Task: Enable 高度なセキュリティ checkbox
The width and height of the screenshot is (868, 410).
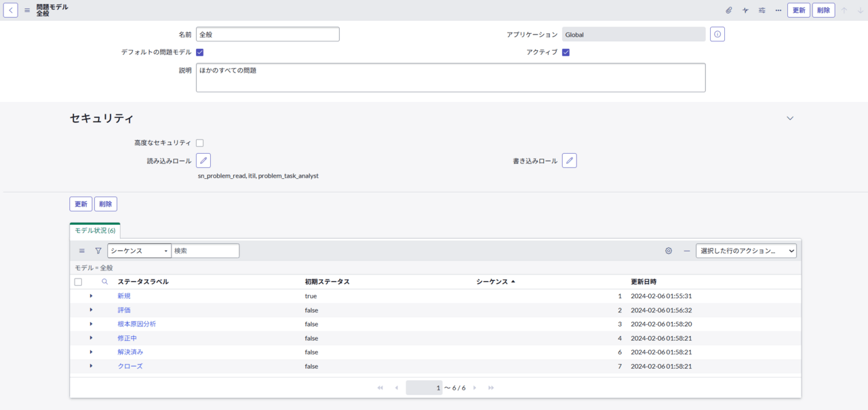Action: pyautogui.click(x=200, y=143)
